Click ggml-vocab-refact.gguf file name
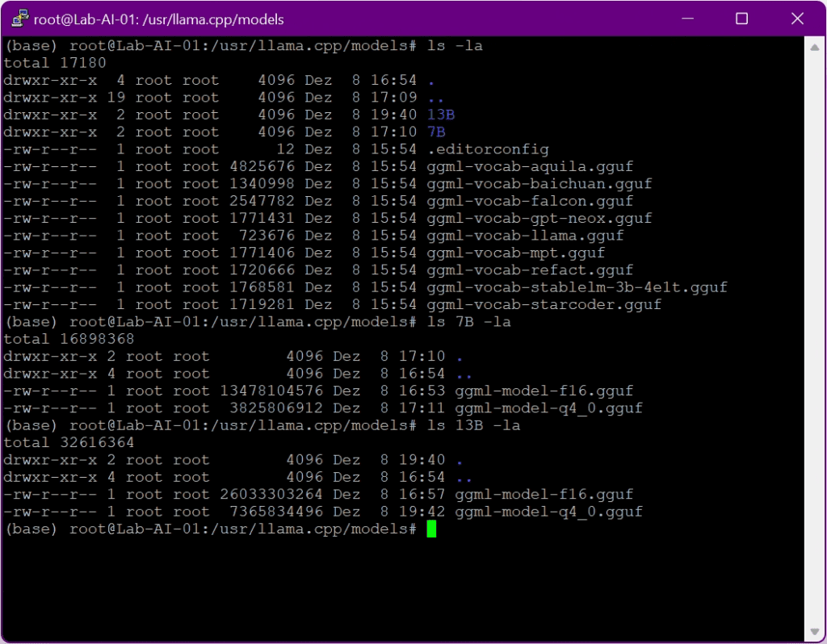This screenshot has height=644, width=827. 530,270
